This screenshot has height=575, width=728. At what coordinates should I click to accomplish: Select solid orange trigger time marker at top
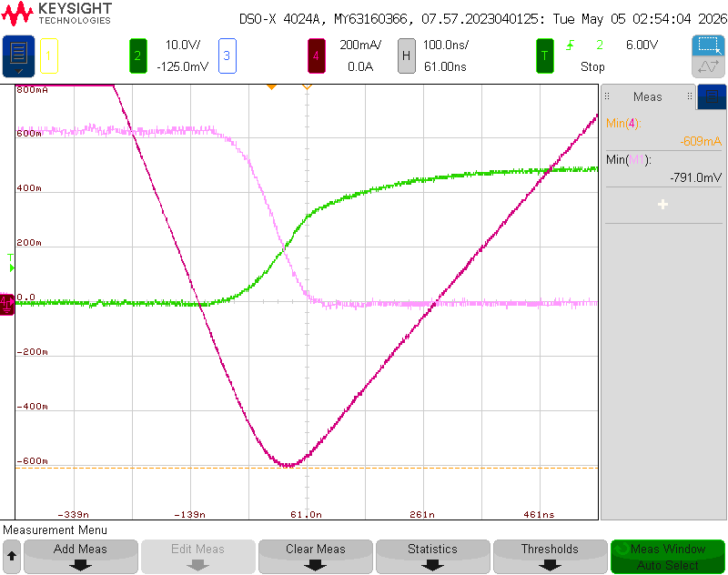(x=271, y=86)
